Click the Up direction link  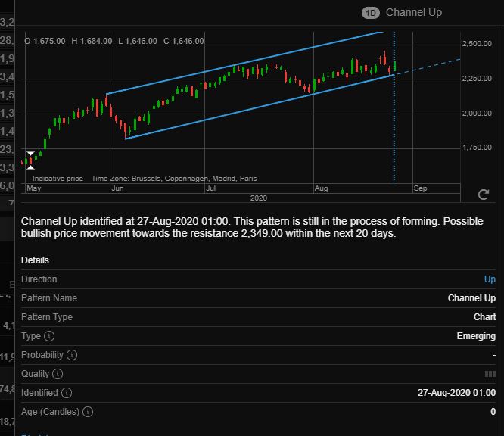click(490, 279)
